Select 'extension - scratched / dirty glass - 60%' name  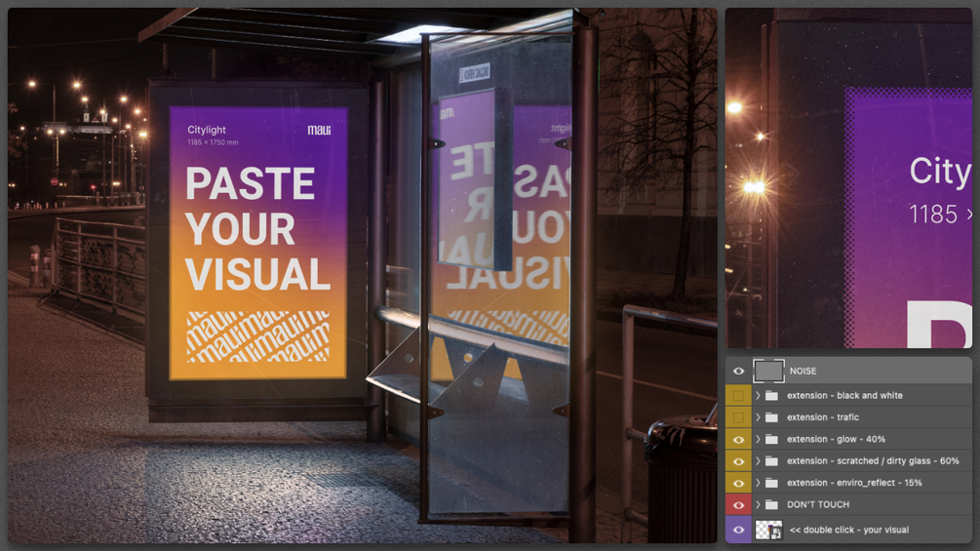873,461
